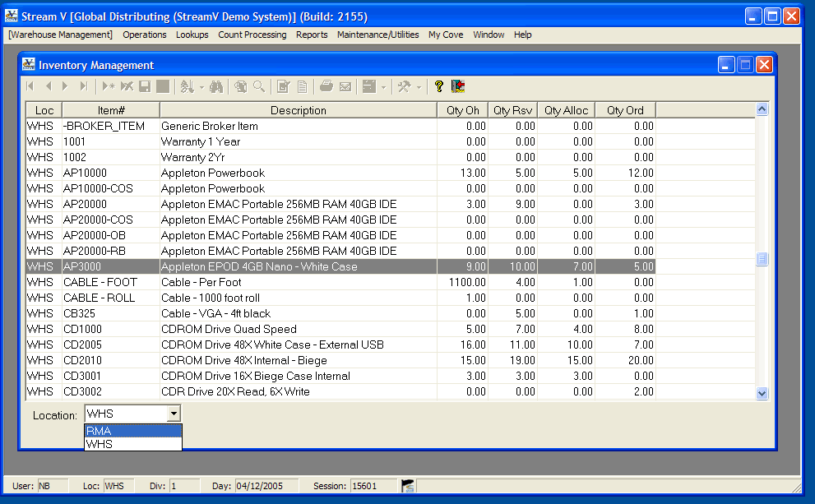The height and width of the screenshot is (504, 815).
Task: Click the Qty Oh column header
Action: (462, 110)
